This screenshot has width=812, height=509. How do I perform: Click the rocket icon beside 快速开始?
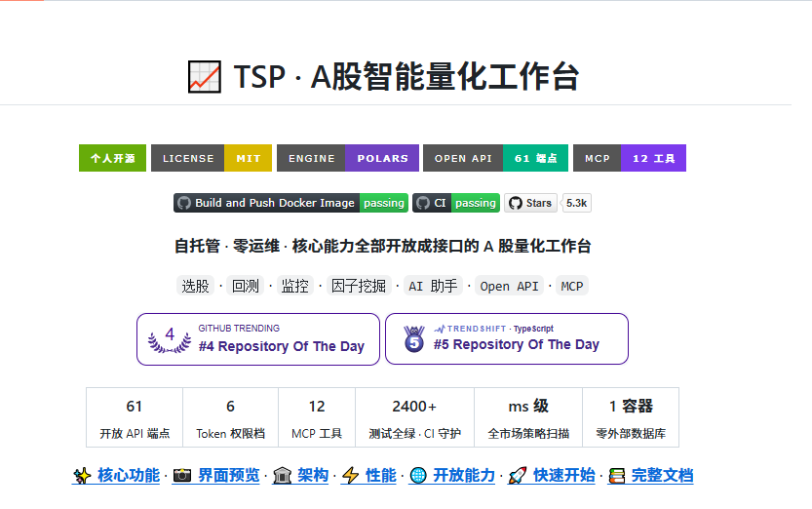pyautogui.click(x=518, y=475)
